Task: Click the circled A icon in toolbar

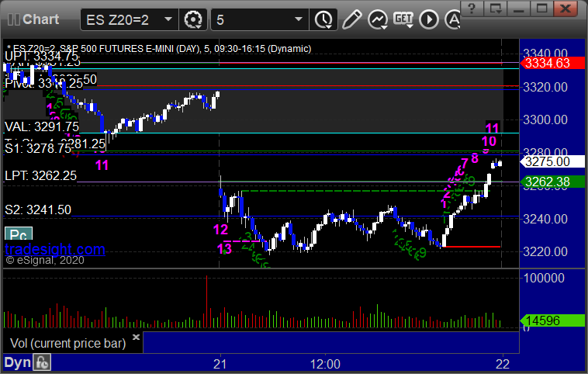Action: coord(452,19)
